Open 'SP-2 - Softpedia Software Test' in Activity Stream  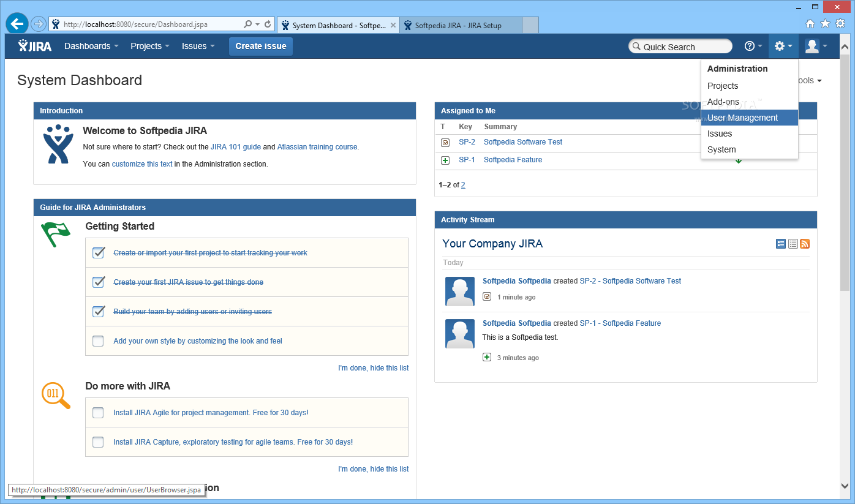click(630, 281)
